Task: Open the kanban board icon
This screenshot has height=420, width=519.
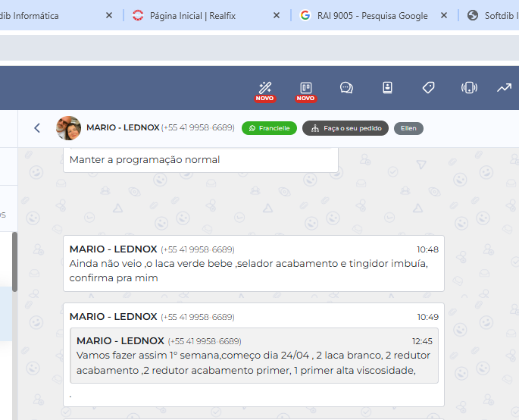Action: (x=306, y=87)
